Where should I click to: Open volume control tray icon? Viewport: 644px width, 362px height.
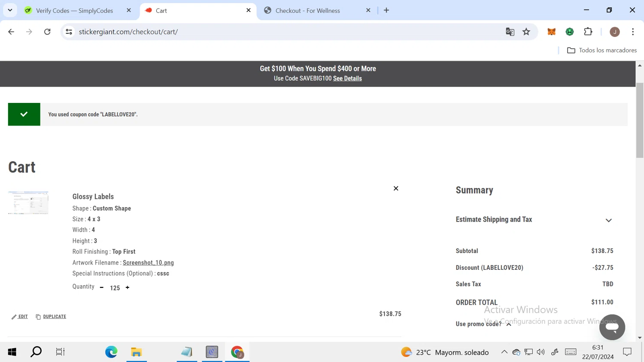tap(541, 352)
